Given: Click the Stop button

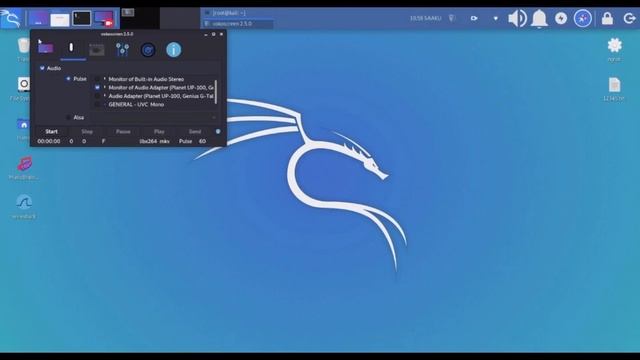Looking at the screenshot, I should pos(87,131).
